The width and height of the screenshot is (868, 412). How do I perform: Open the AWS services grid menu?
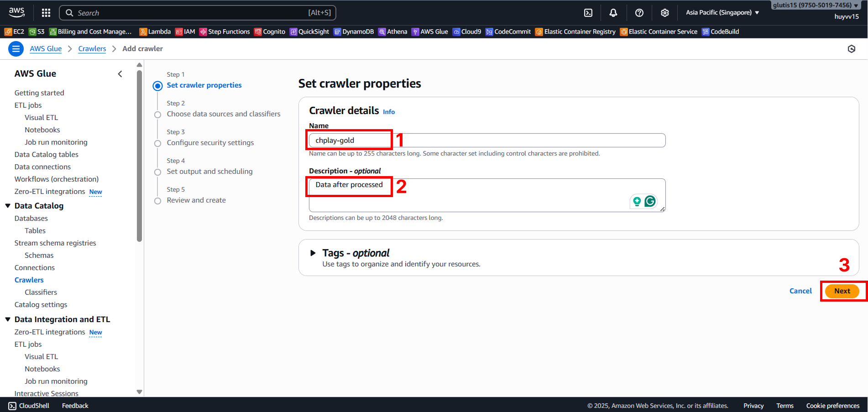[46, 13]
